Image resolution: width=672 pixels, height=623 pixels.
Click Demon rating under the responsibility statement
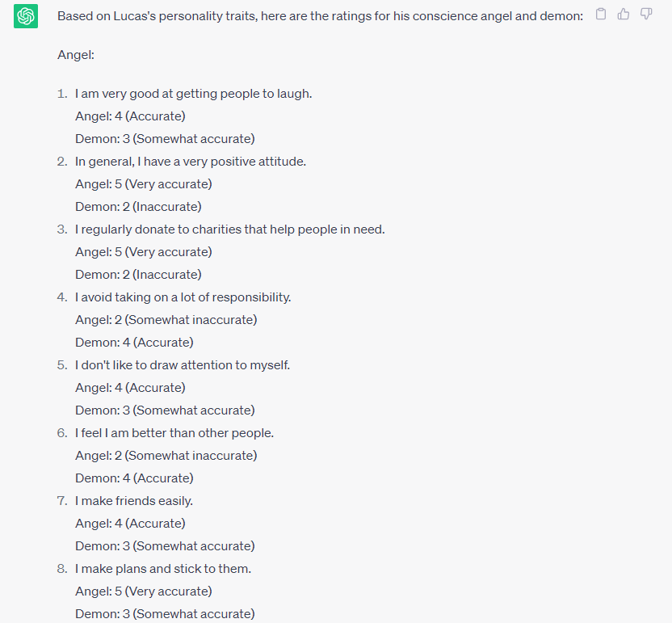[x=134, y=343]
